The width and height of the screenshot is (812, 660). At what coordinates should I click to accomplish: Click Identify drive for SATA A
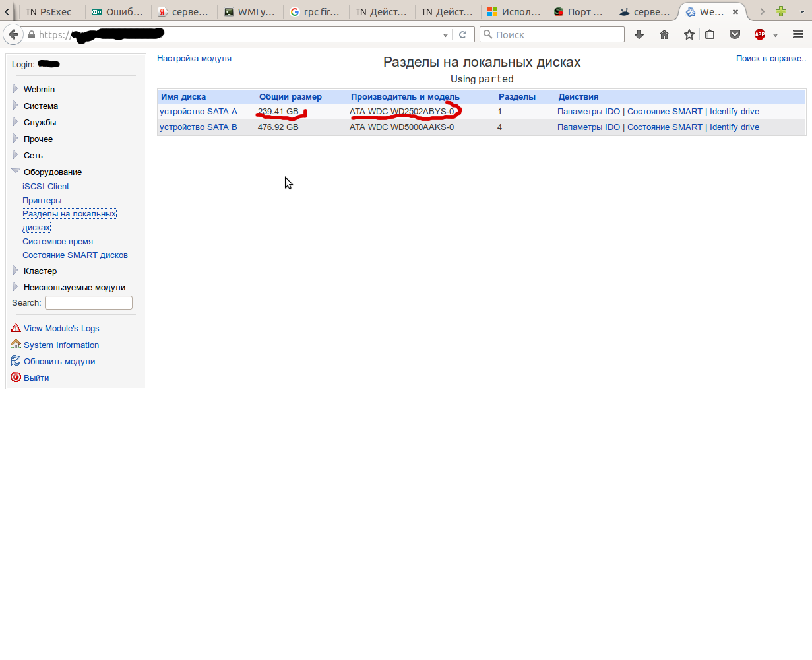734,112
